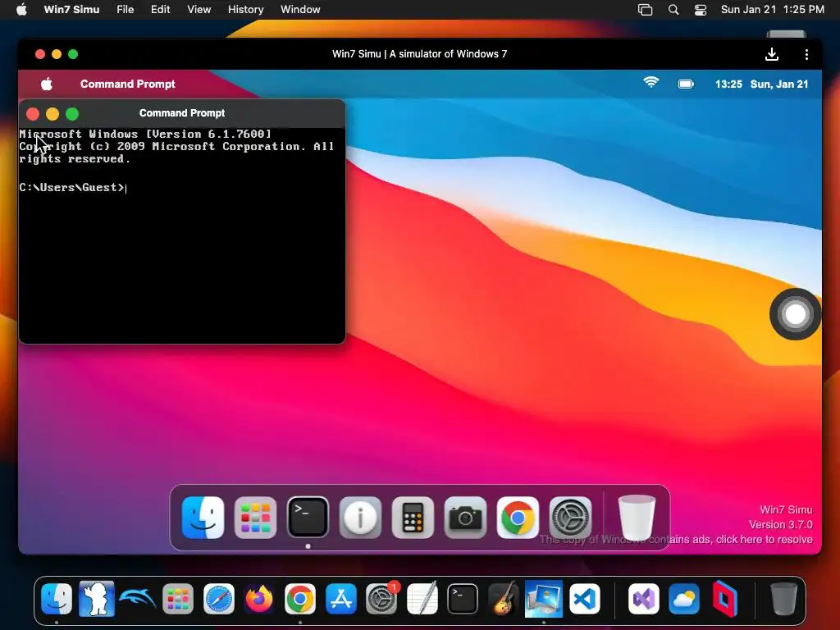
Task: Click the 'Microsoft Windows [Version 6.1.7600]' line
Action: [x=145, y=134]
